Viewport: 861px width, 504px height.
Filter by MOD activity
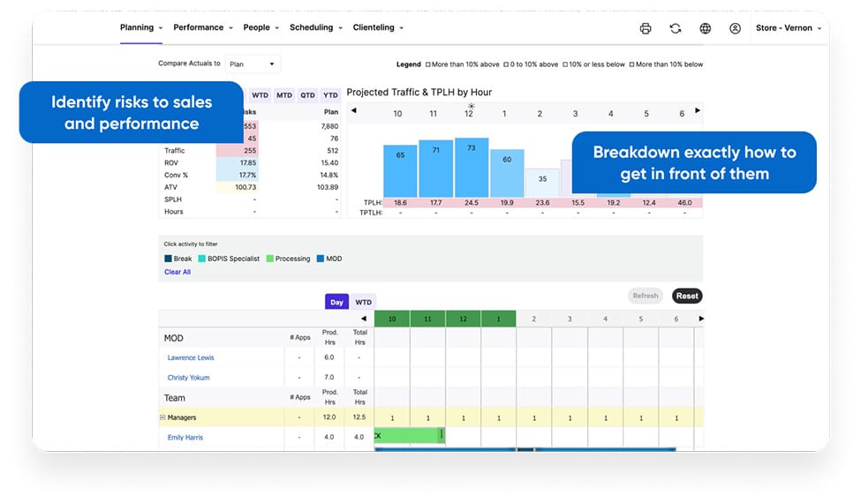(329, 259)
